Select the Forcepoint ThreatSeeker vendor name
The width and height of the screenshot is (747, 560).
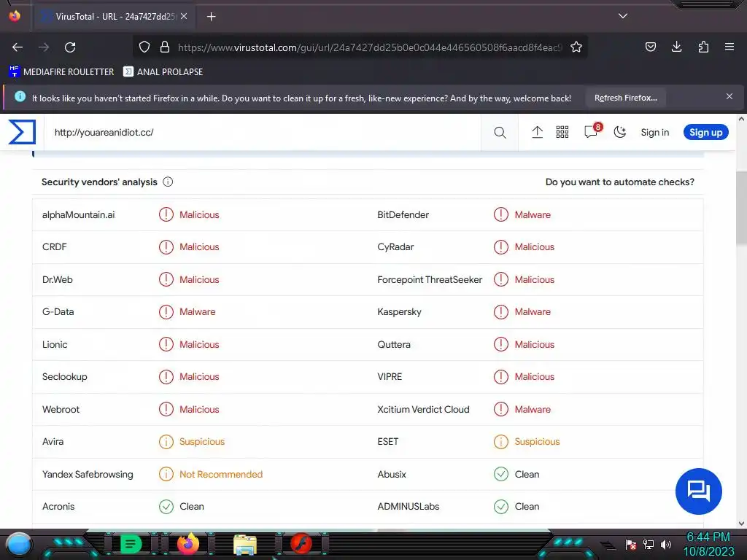click(x=429, y=279)
